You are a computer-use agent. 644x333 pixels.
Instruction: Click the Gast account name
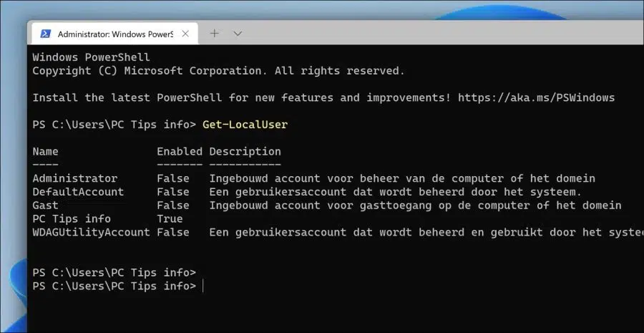click(x=45, y=205)
